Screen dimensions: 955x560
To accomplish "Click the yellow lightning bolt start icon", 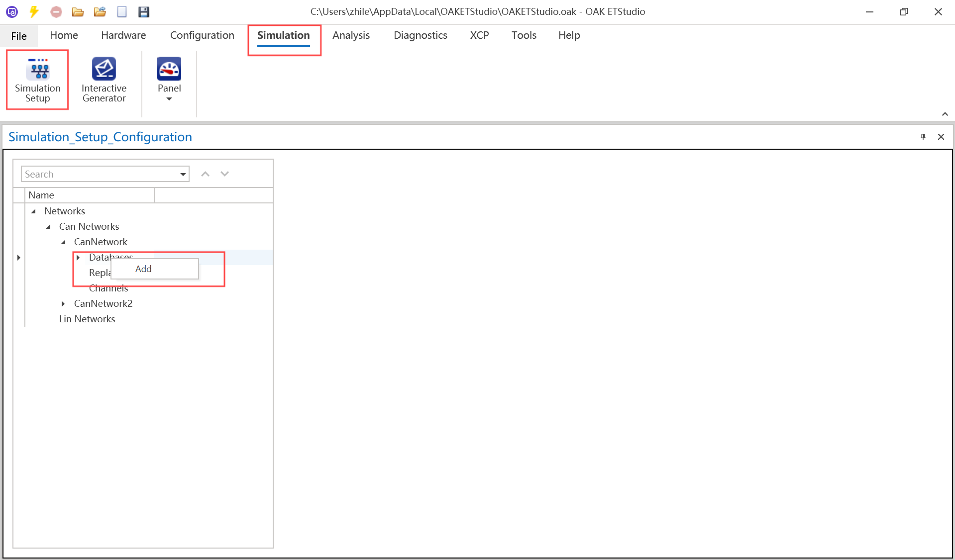I will (34, 11).
